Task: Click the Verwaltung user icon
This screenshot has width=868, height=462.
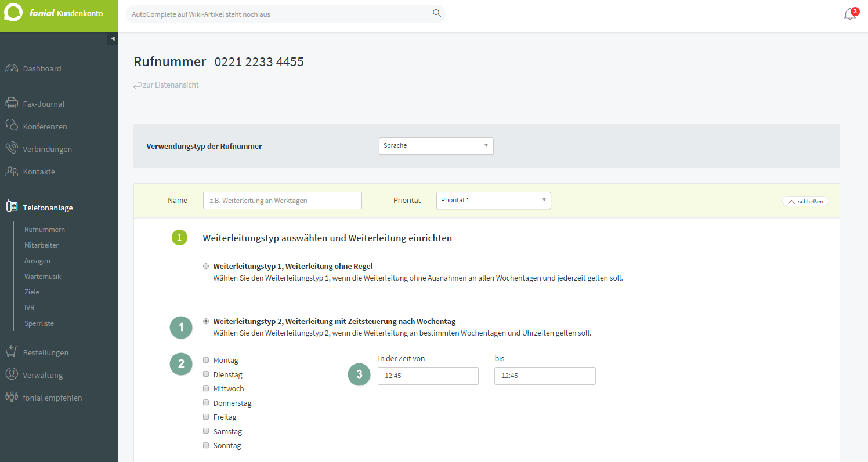Action: [12, 374]
